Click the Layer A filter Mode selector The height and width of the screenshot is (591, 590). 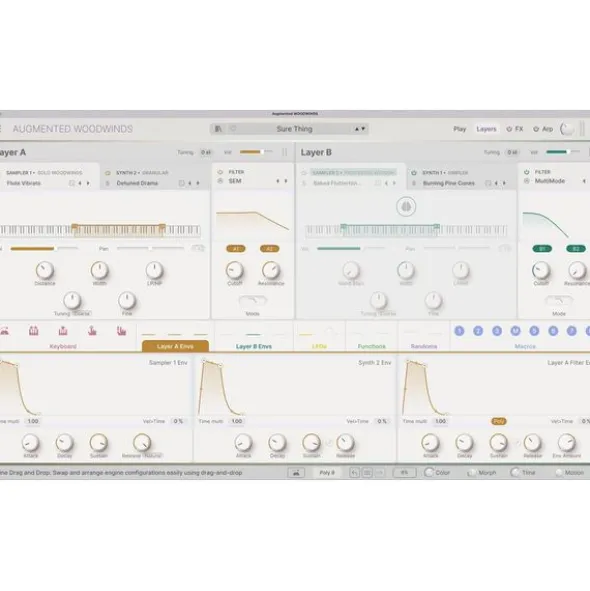[253, 301]
